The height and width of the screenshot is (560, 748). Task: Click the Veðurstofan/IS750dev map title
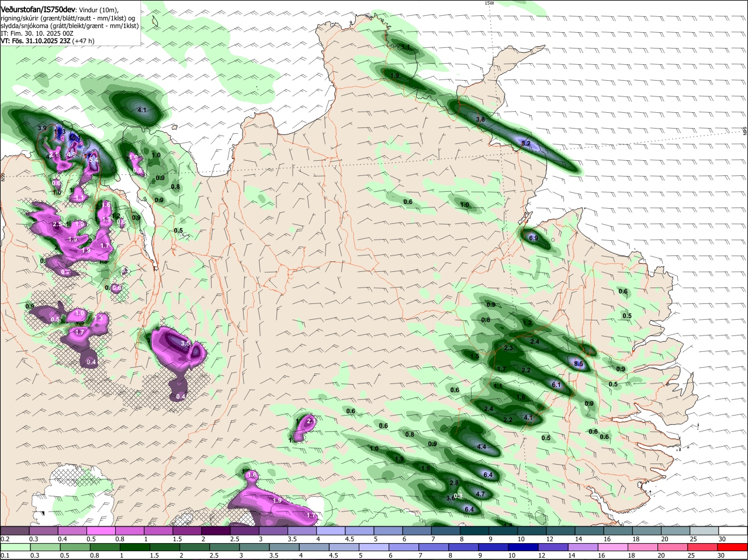point(38,9)
